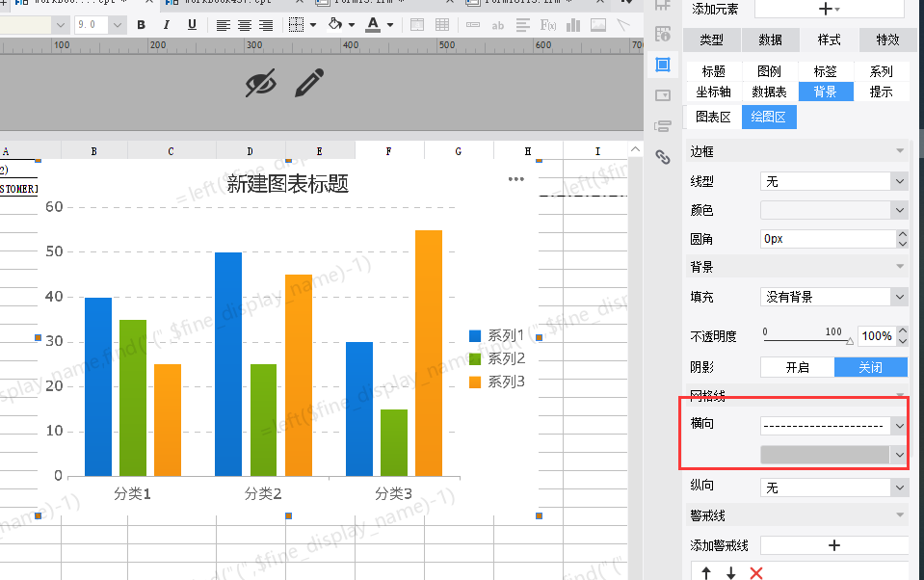Open the 数据表 data table sub-tab
Screen dimensions: 924x580
coord(769,92)
